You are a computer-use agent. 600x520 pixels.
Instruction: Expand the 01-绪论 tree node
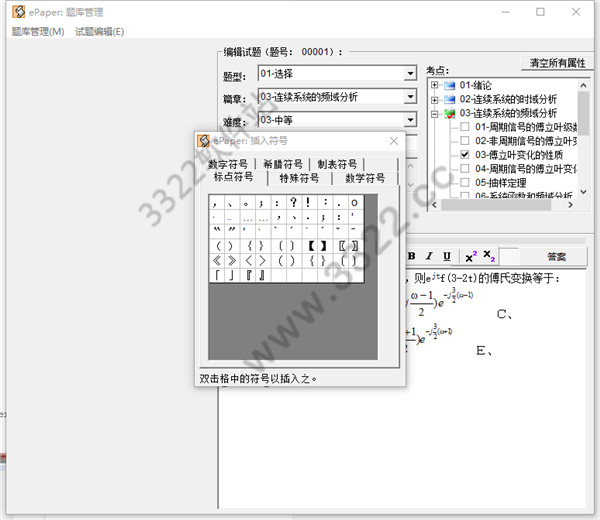[434, 85]
